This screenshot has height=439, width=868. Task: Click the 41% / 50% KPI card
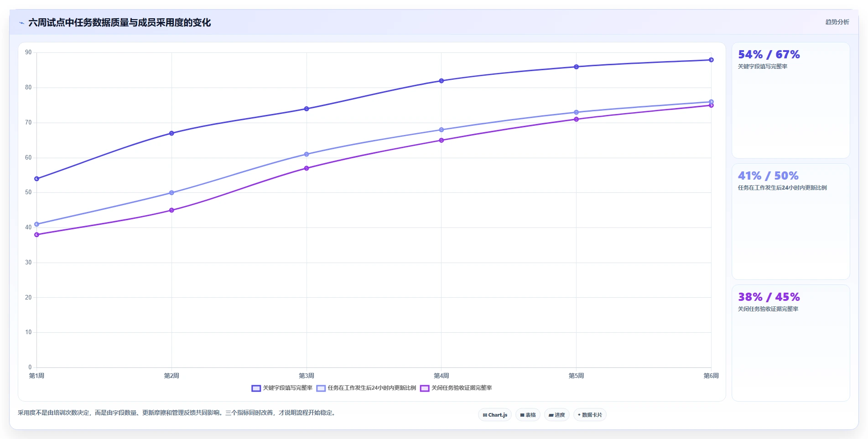(790, 222)
